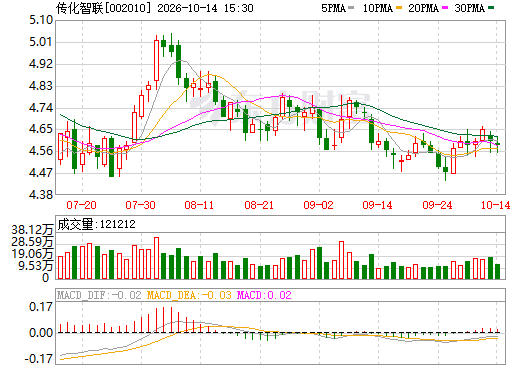
Task: Click the 0.17 MACD axis label
Action: tap(41, 307)
